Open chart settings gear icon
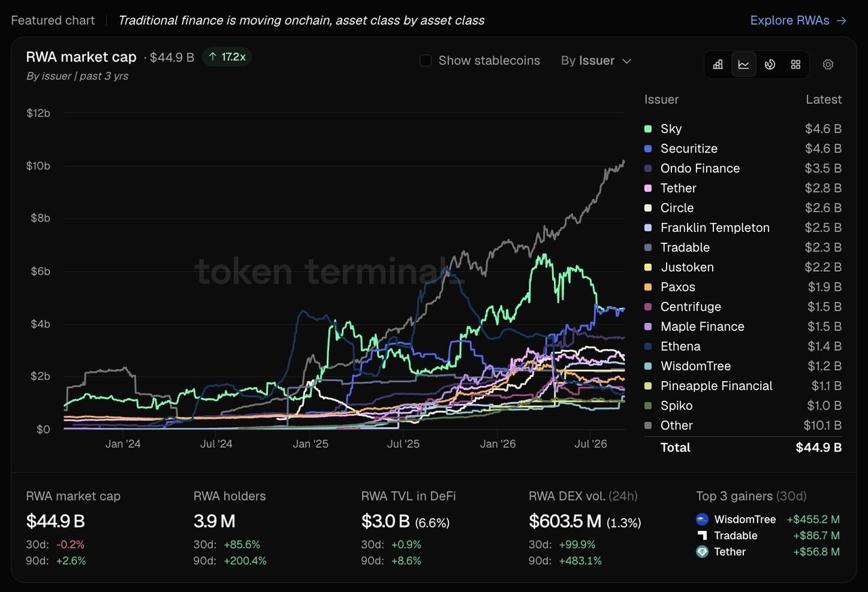868x592 pixels. pos(828,64)
